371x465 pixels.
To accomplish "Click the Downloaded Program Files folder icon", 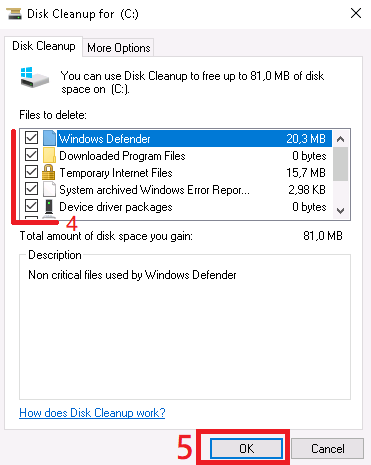I will point(49,155).
